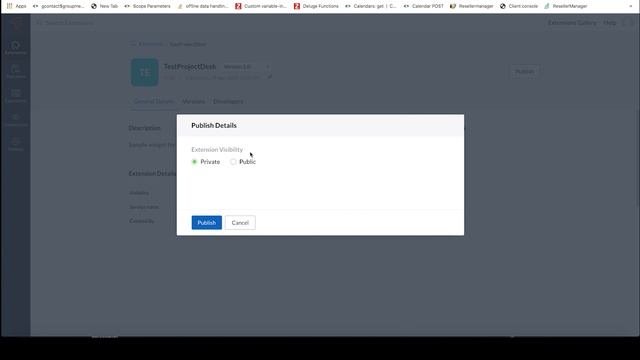Viewport: 640px width, 360px height.
Task: Open the Deluge Functions bookmark
Action: click(316, 6)
